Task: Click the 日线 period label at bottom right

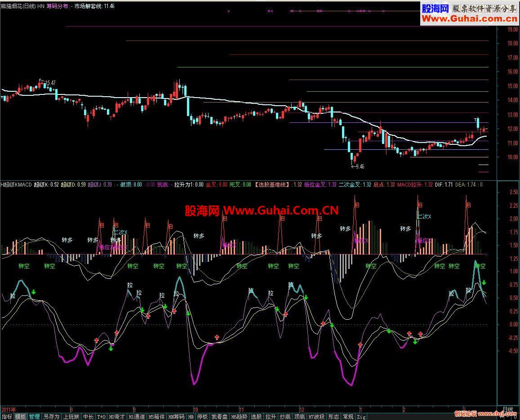Action: click(508, 409)
